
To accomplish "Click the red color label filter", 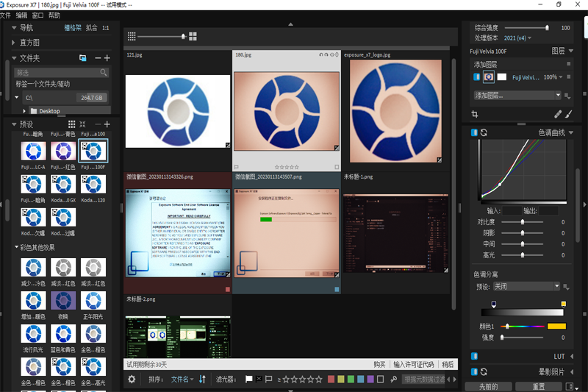I will tap(331, 379).
